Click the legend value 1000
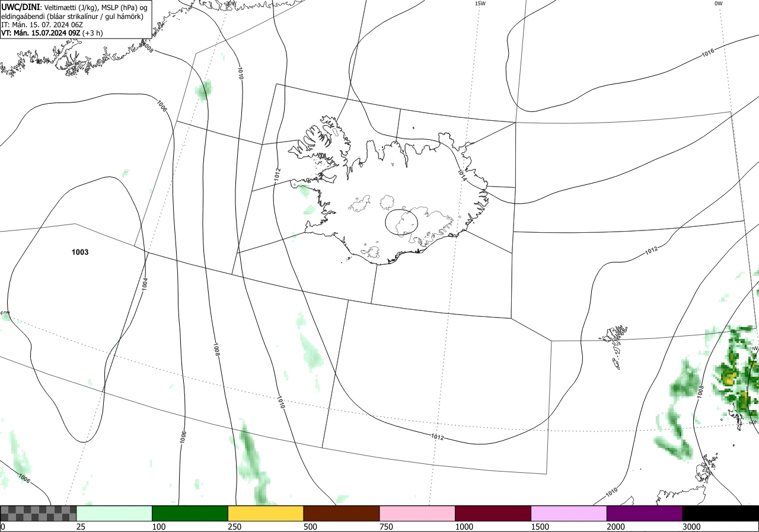Screen dimensions: 759x532 464,527
